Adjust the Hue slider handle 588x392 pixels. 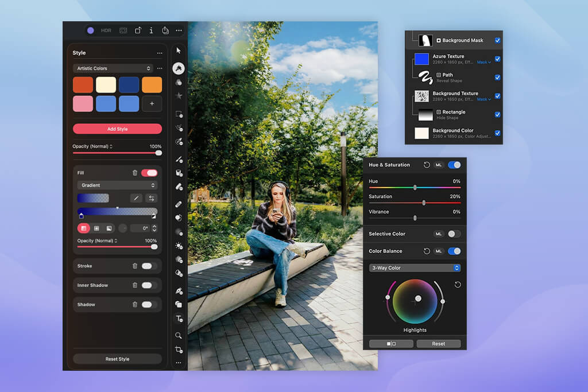(x=415, y=187)
